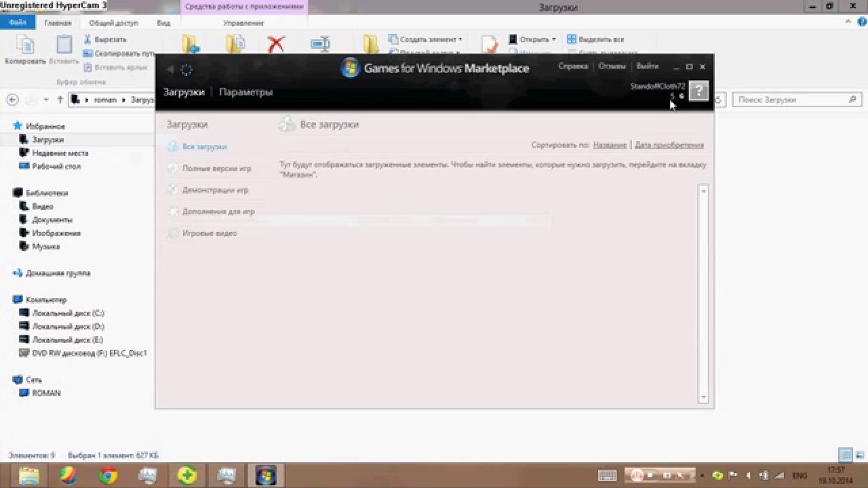Sort downloads by Дата приобретения
The height and width of the screenshot is (488, 868).
click(x=669, y=145)
